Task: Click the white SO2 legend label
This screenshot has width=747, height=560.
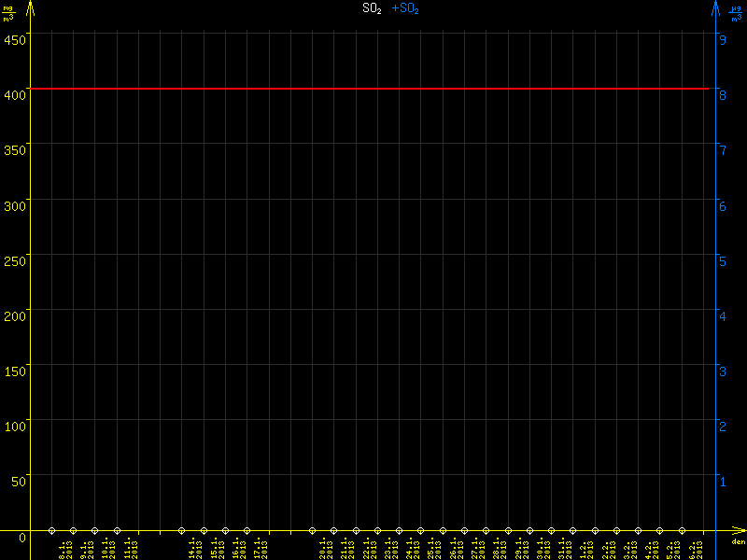Action: tap(372, 8)
